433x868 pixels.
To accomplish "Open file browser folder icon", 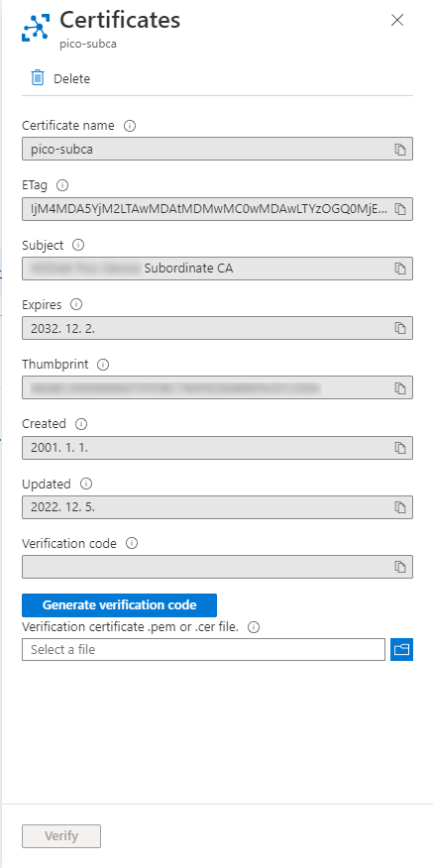I will (401, 649).
